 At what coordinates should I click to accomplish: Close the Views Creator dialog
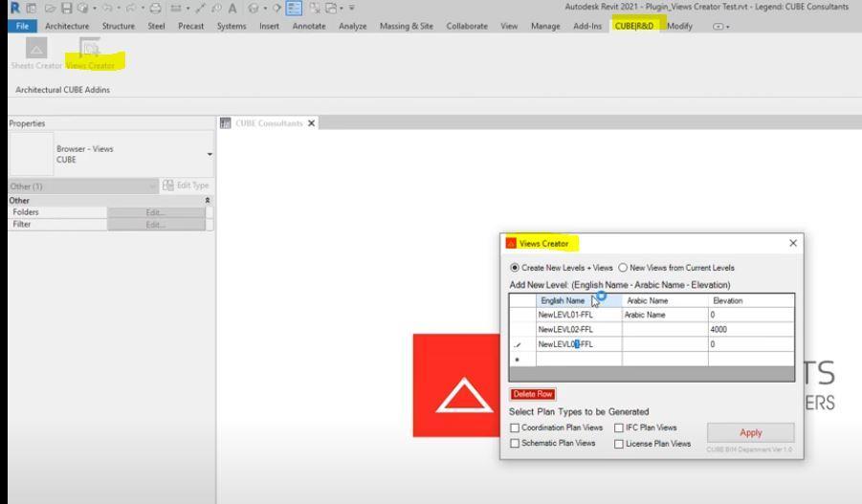[793, 243]
